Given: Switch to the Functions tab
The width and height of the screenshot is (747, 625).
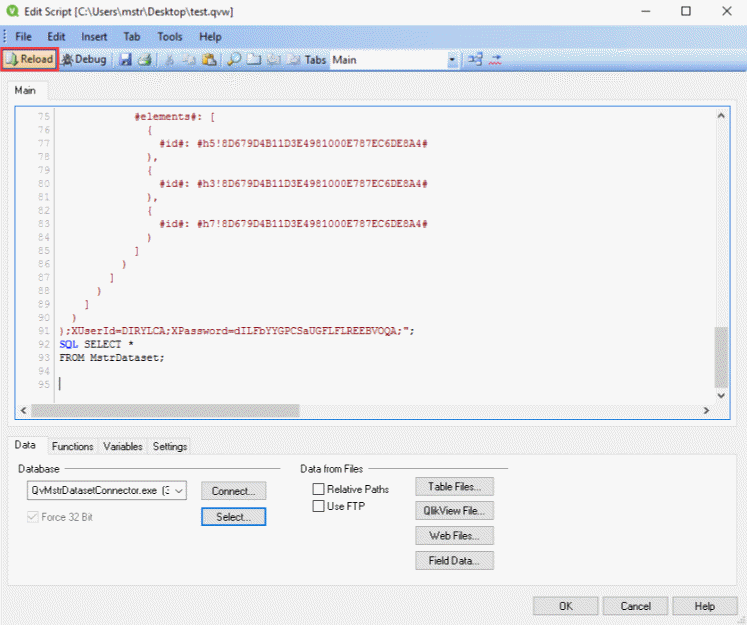Looking at the screenshot, I should [73, 446].
